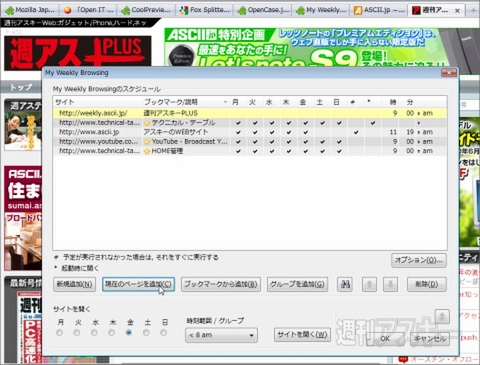Select the http://weekly.ascii.jp/ row

[x=250, y=113]
